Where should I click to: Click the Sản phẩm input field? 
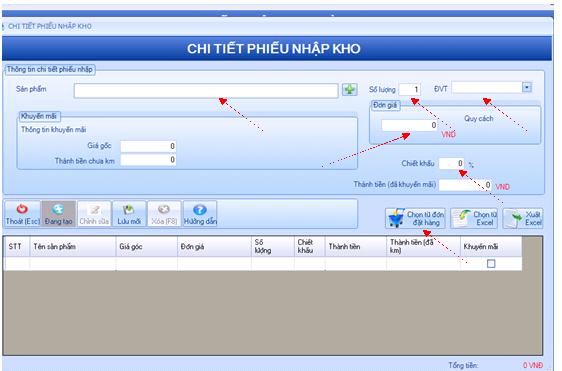pyautogui.click(x=206, y=91)
